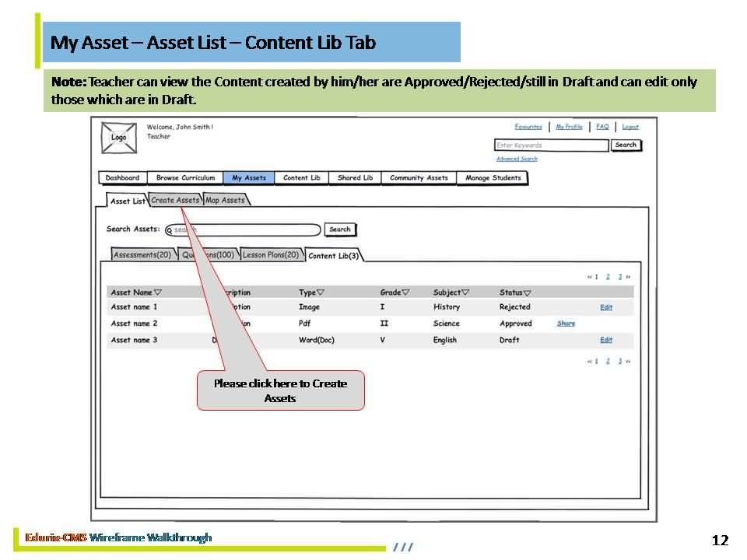Sort by Asset Name column arrow
The height and width of the screenshot is (560, 747).
158,293
